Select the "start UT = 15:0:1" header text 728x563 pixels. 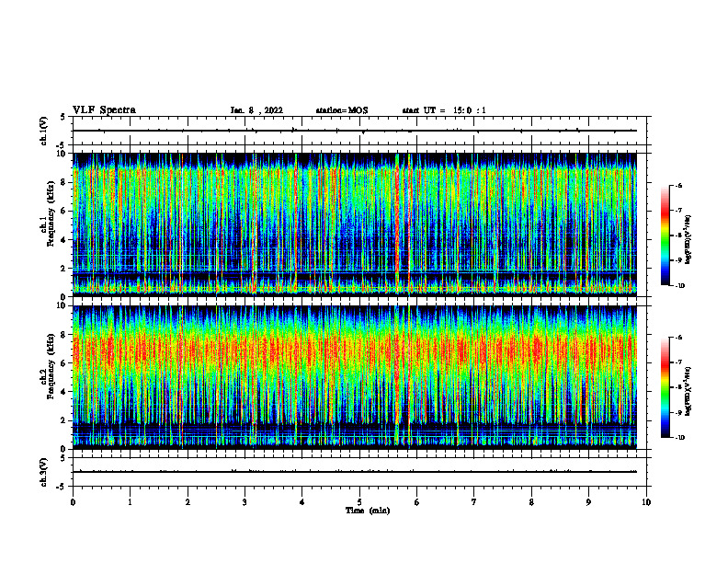coord(444,110)
